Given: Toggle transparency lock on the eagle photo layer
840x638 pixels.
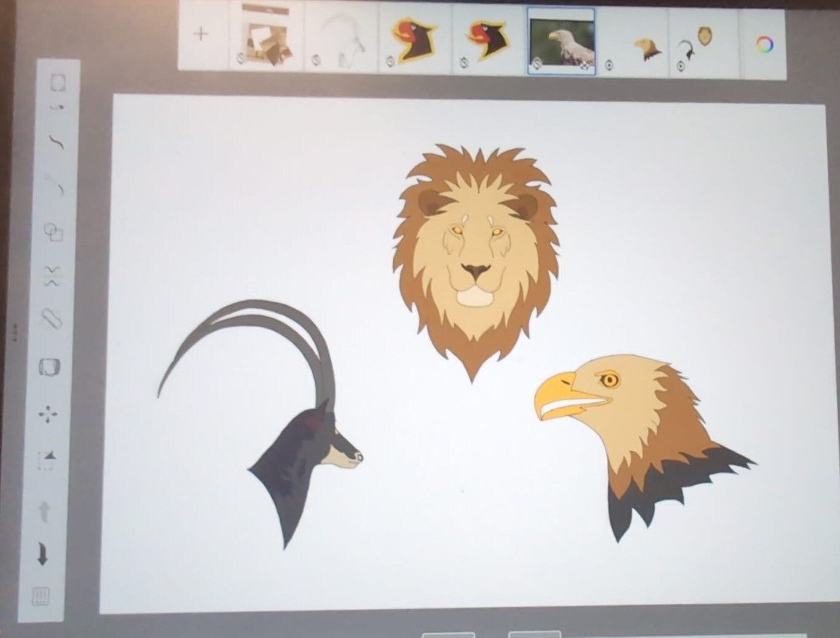Looking at the screenshot, I should [584, 67].
